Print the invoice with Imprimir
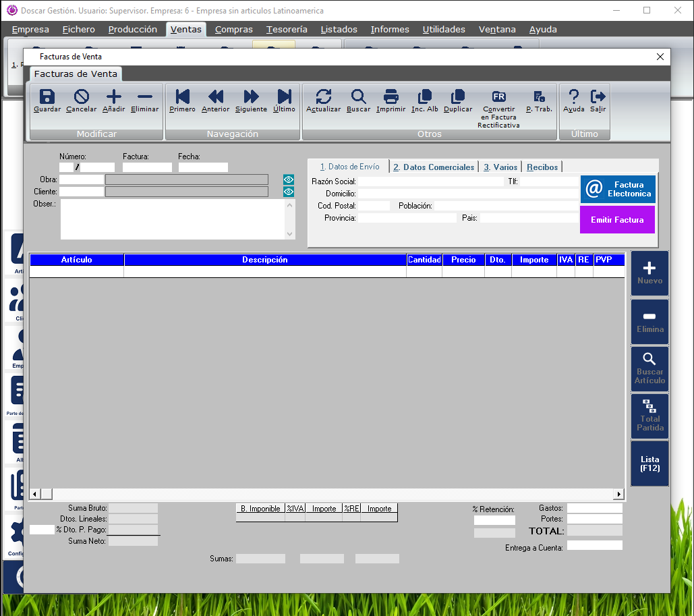The image size is (694, 616). [391, 97]
